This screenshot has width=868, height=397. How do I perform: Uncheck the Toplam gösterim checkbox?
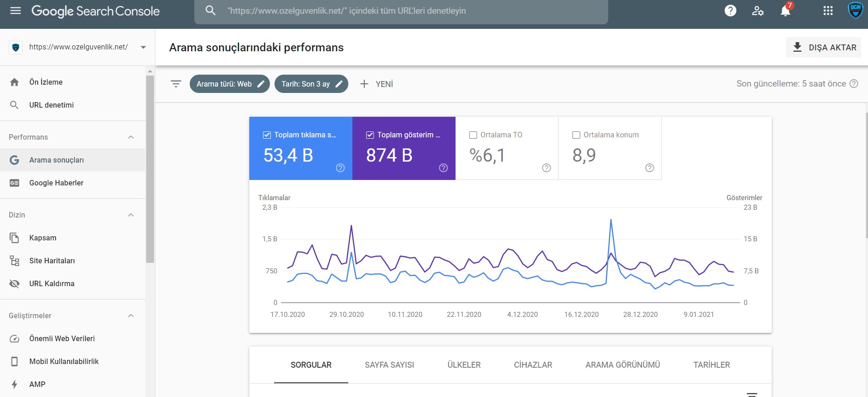pos(370,135)
